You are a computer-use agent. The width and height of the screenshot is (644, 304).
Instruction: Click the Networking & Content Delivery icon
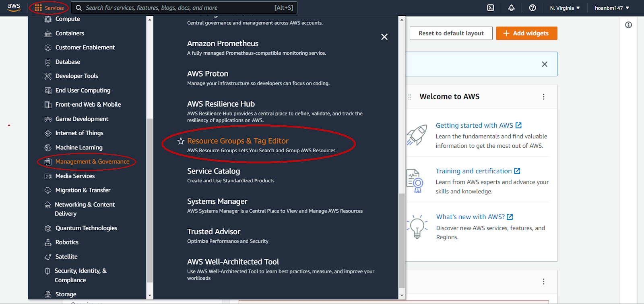coord(47,205)
